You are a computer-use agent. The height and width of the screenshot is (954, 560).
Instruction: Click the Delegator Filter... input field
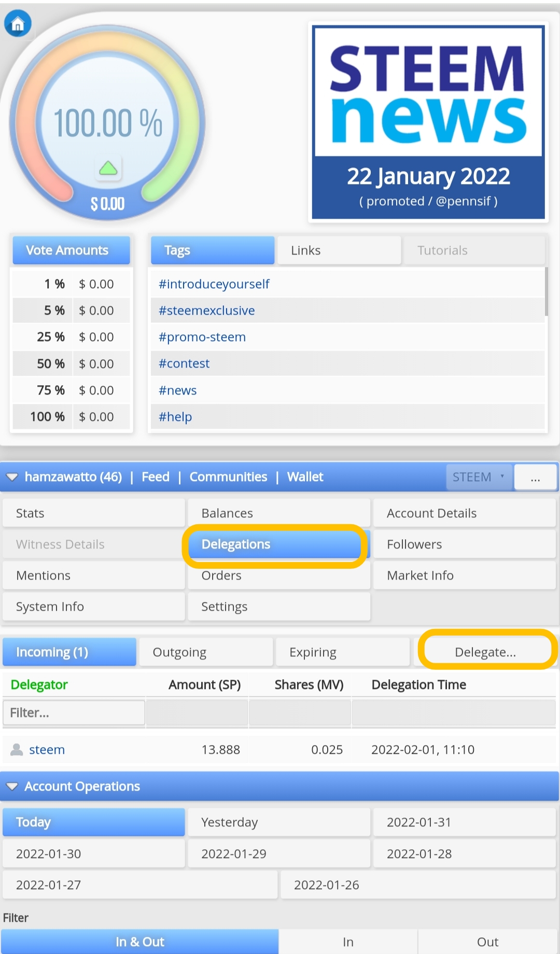(x=74, y=713)
